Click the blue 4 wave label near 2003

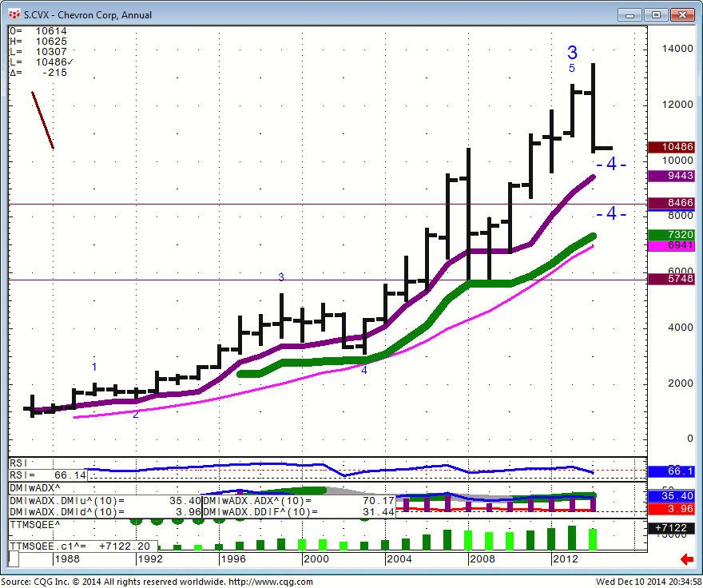tap(364, 370)
